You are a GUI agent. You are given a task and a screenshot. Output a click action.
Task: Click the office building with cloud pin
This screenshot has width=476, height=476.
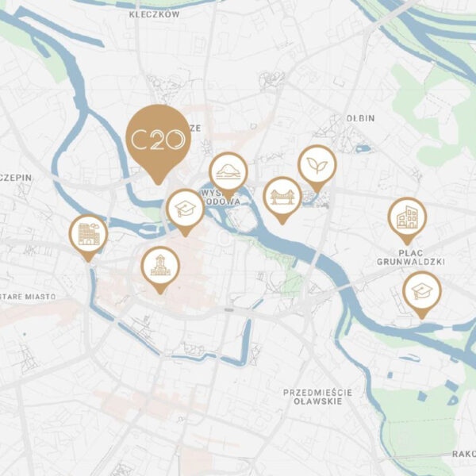[88, 236]
